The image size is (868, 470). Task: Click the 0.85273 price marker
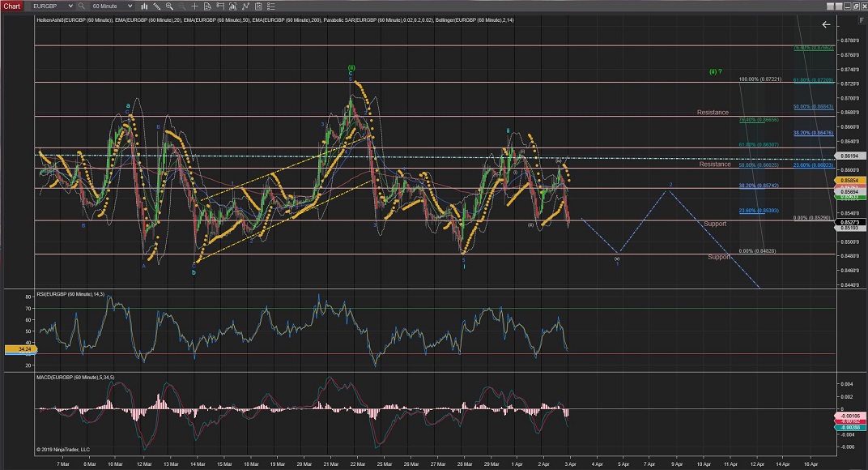849,222
